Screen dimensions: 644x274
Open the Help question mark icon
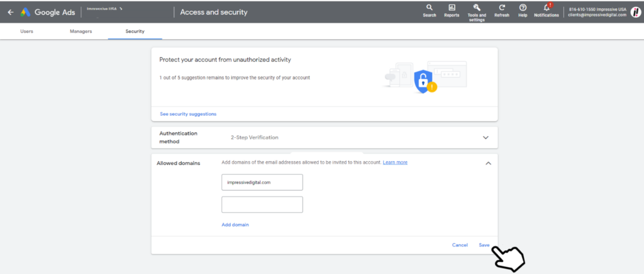point(523,8)
